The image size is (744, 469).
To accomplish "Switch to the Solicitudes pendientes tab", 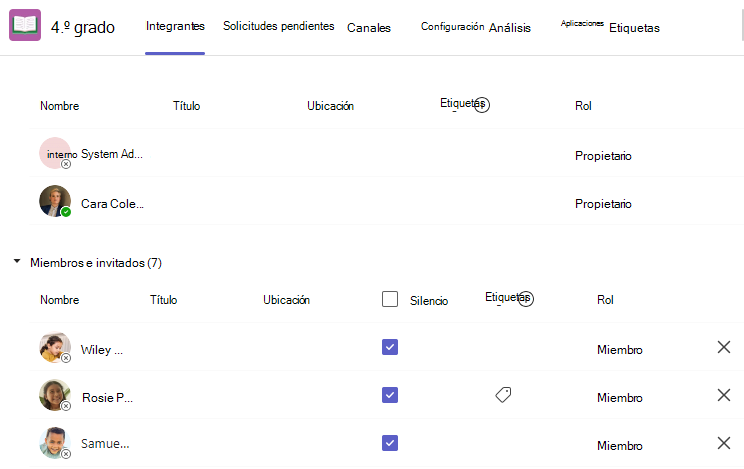I will tap(279, 26).
